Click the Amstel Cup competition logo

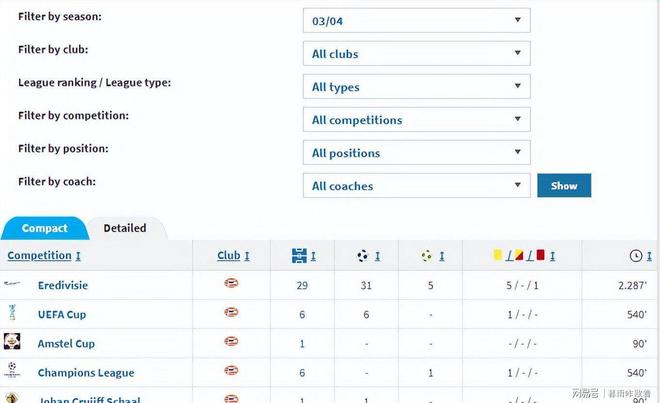click(x=12, y=342)
